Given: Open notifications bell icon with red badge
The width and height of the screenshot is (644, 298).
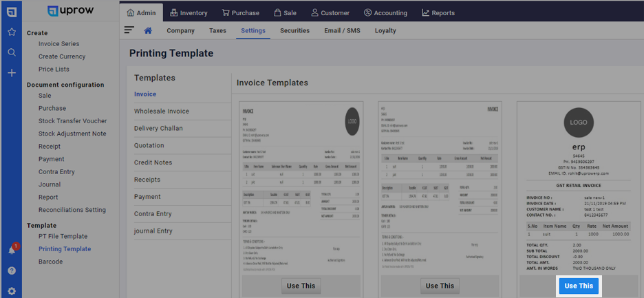Looking at the screenshot, I should (12, 249).
